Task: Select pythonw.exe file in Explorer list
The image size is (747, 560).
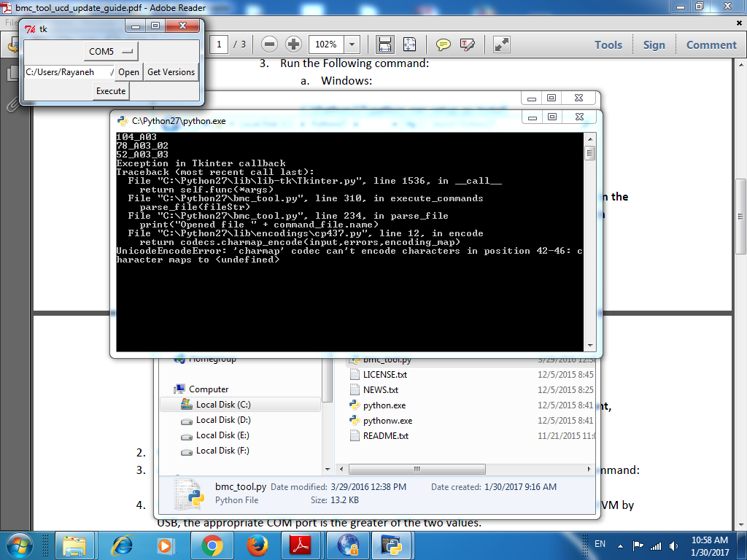Action: [388, 421]
